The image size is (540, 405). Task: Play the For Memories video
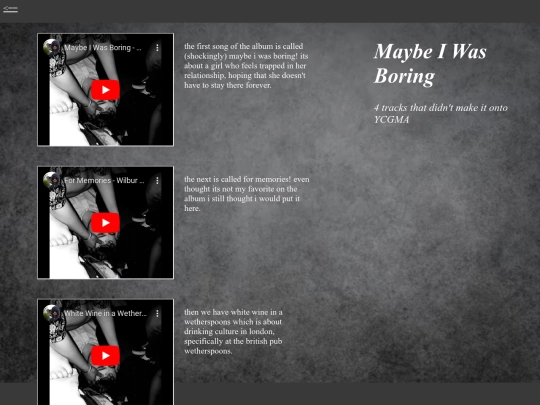pyautogui.click(x=105, y=223)
